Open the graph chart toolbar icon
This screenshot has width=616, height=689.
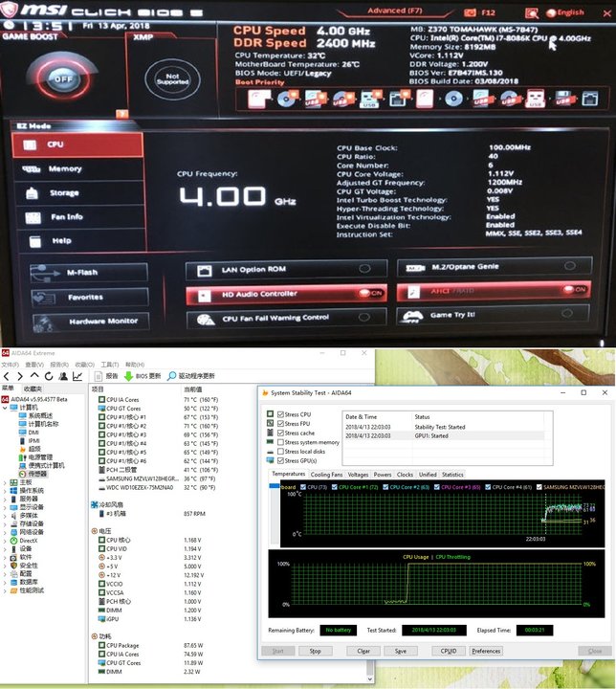77,376
